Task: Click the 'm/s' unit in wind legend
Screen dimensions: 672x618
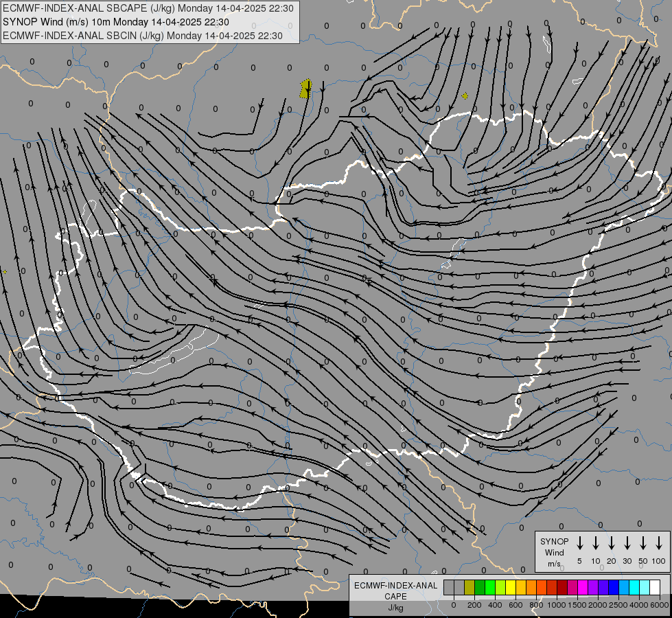Action: point(554,564)
